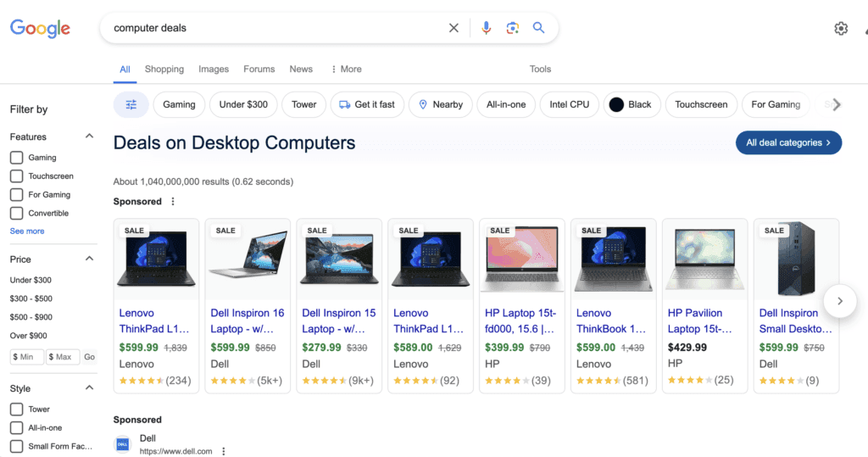Select the Gaming filter chip
868x457 pixels.
[179, 104]
